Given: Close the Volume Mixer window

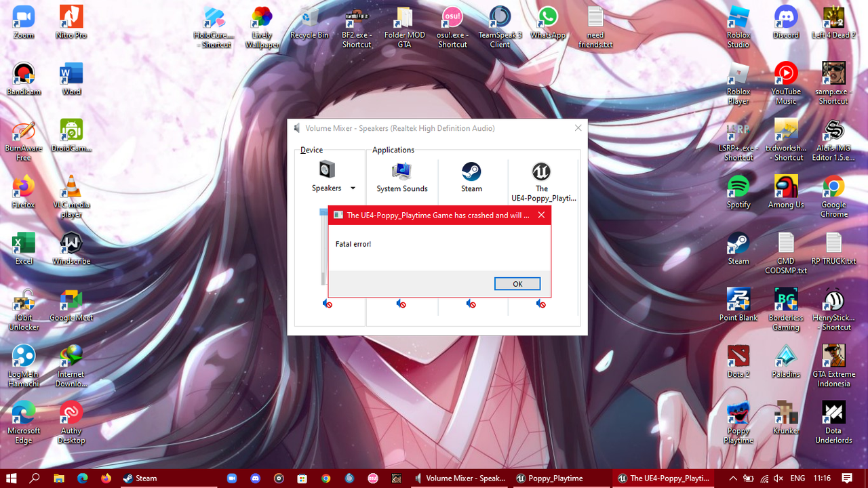Looking at the screenshot, I should (578, 128).
